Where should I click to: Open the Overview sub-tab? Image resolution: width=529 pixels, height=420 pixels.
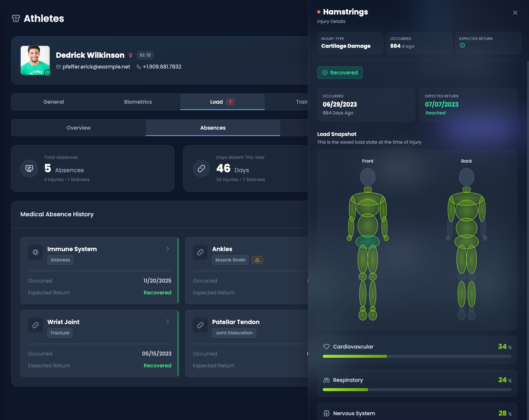pos(78,127)
